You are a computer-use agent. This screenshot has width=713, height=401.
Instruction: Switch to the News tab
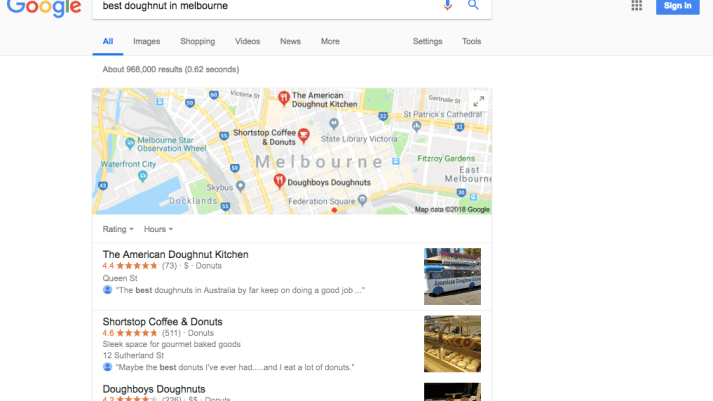[290, 41]
